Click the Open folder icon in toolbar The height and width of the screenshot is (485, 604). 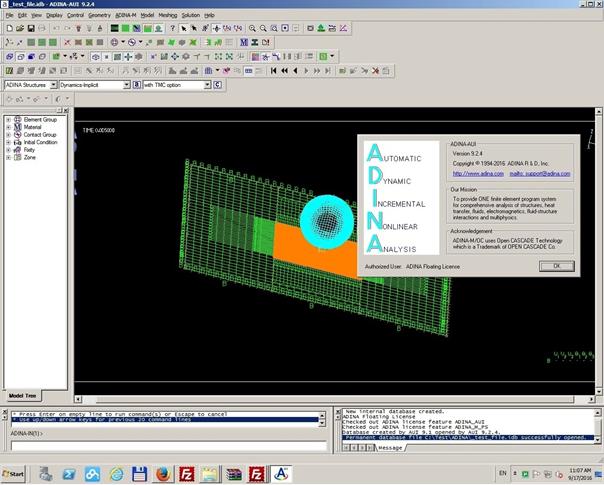pos(20,29)
